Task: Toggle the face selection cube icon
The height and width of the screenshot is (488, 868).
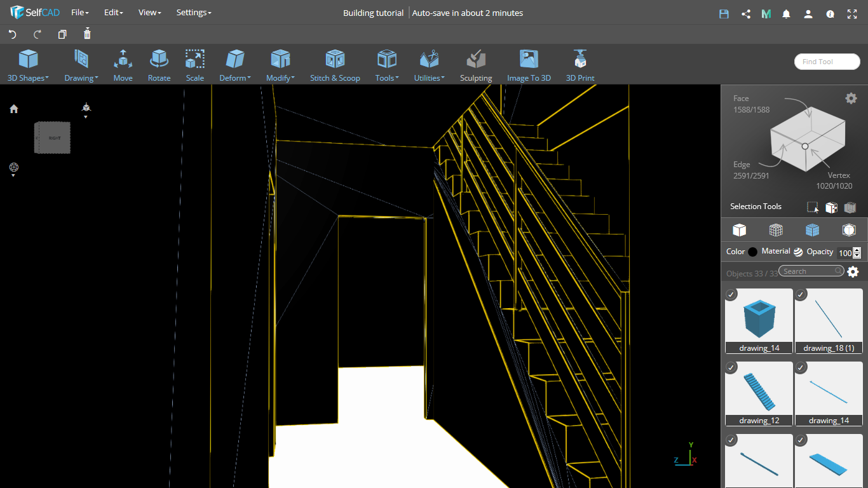Action: click(x=831, y=207)
